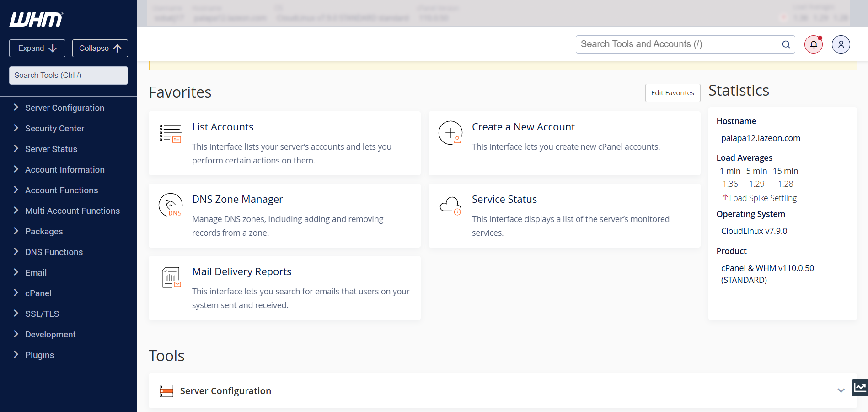Click the Server Configuration tools heading text
Screen dimensions: 868x412
tap(225, 391)
